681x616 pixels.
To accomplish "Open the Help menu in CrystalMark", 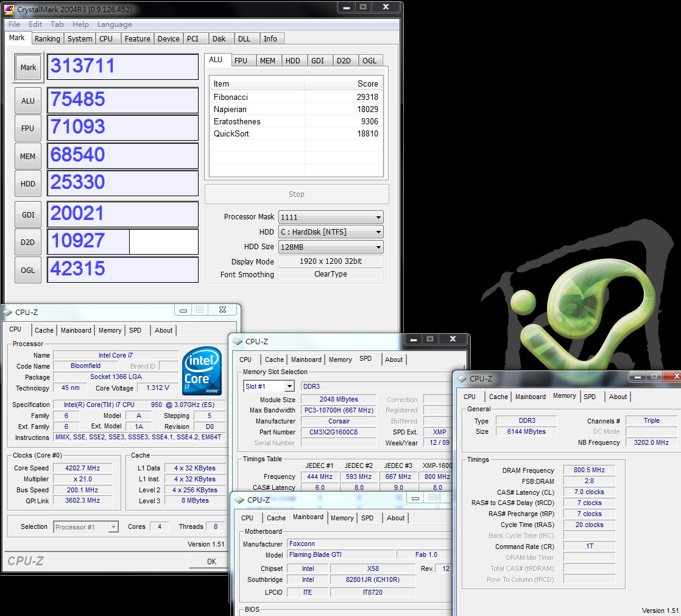I will (x=80, y=24).
